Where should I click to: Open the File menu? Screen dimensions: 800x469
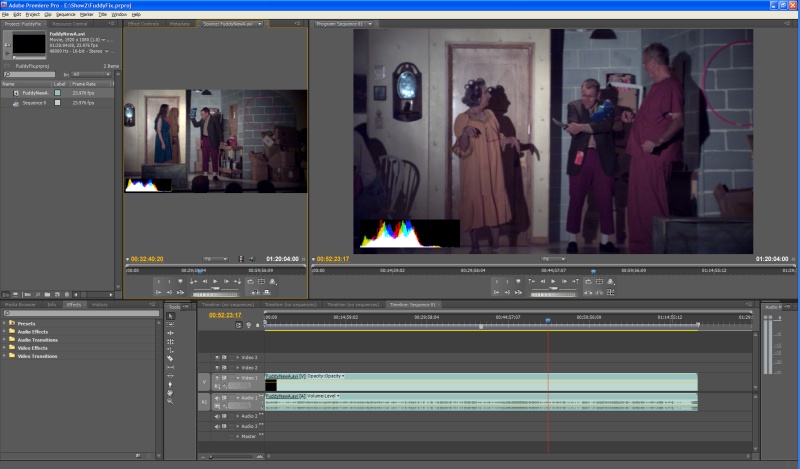[x=5, y=14]
